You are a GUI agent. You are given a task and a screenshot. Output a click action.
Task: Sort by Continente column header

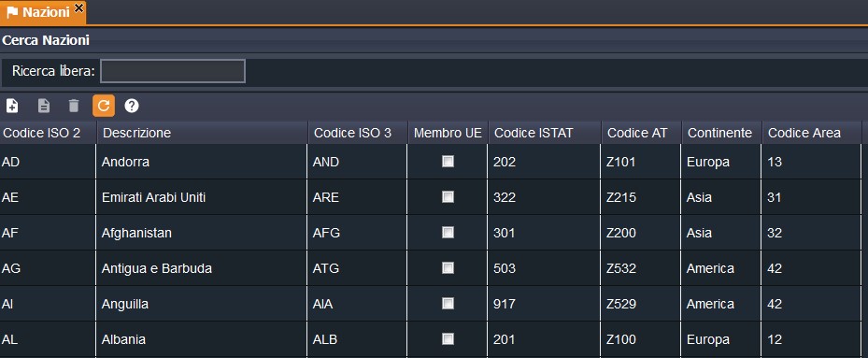tap(722, 133)
